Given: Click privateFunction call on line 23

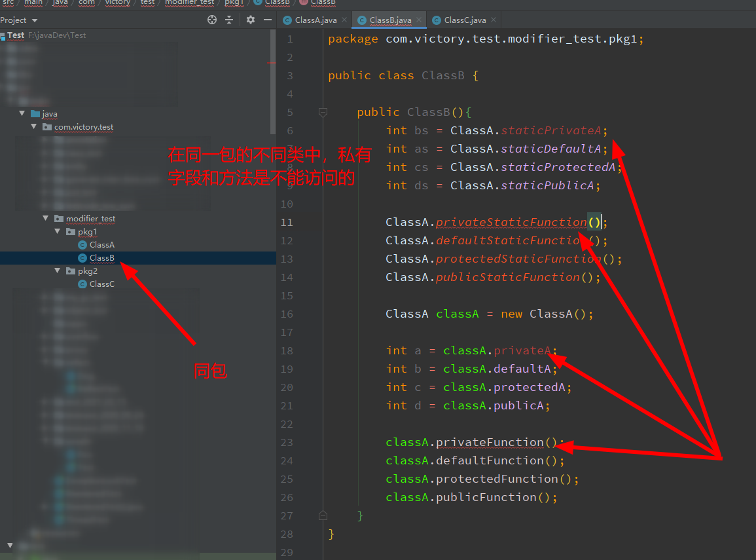Looking at the screenshot, I should tap(490, 442).
